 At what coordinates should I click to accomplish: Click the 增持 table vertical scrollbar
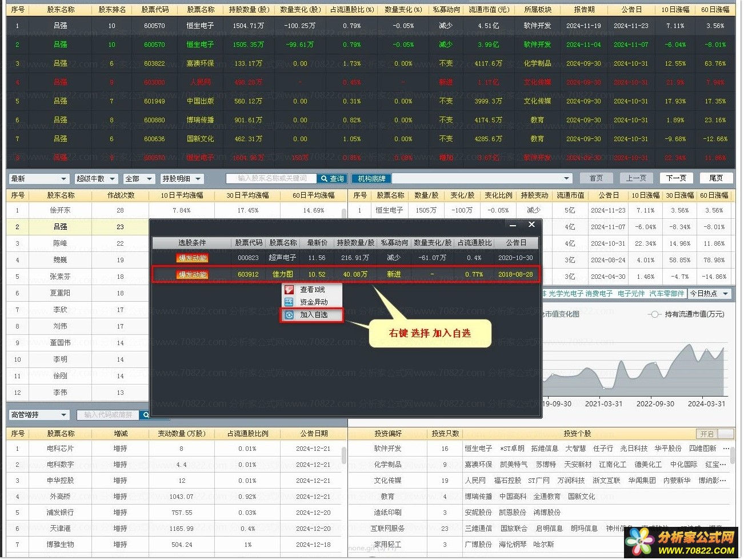point(343,455)
